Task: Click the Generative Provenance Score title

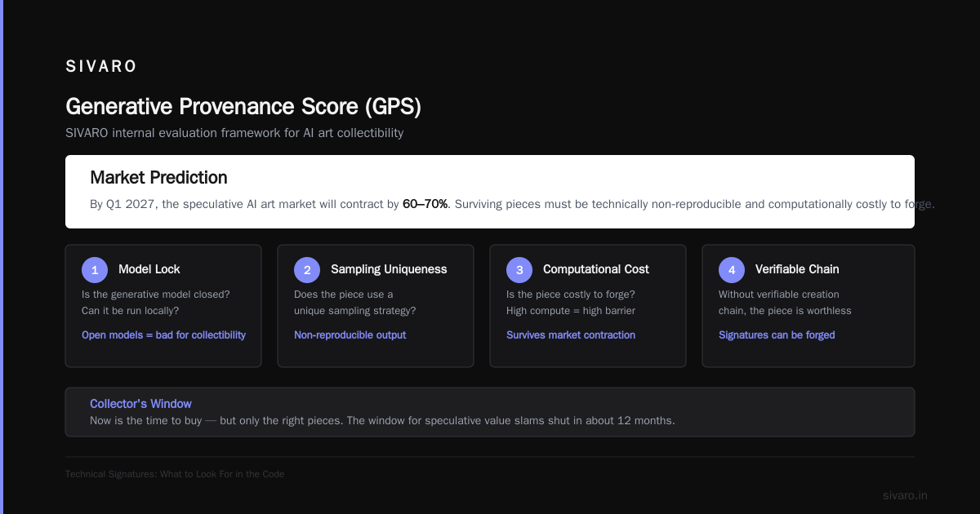Action: (x=243, y=107)
